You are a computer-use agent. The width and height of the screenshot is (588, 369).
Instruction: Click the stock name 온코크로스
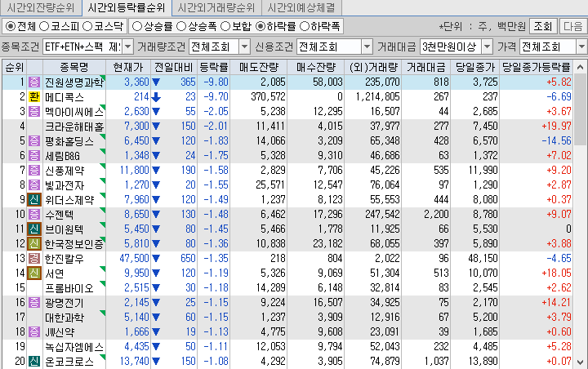[x=69, y=362]
